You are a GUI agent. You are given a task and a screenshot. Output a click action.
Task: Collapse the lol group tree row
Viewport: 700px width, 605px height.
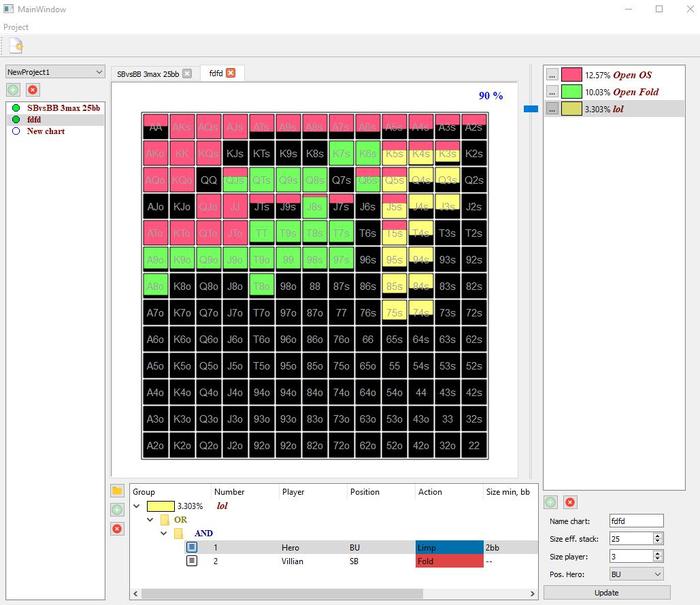pyautogui.click(x=137, y=506)
